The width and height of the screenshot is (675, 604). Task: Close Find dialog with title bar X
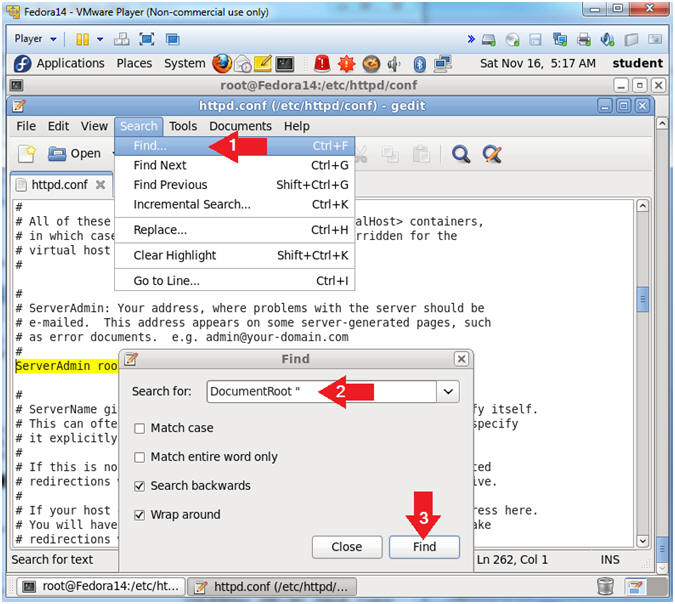coord(461,359)
